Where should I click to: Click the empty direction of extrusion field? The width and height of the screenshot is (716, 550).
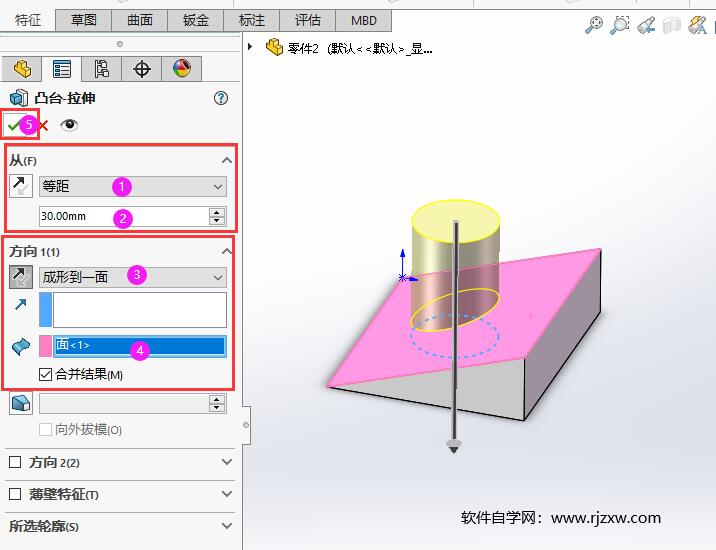140,310
